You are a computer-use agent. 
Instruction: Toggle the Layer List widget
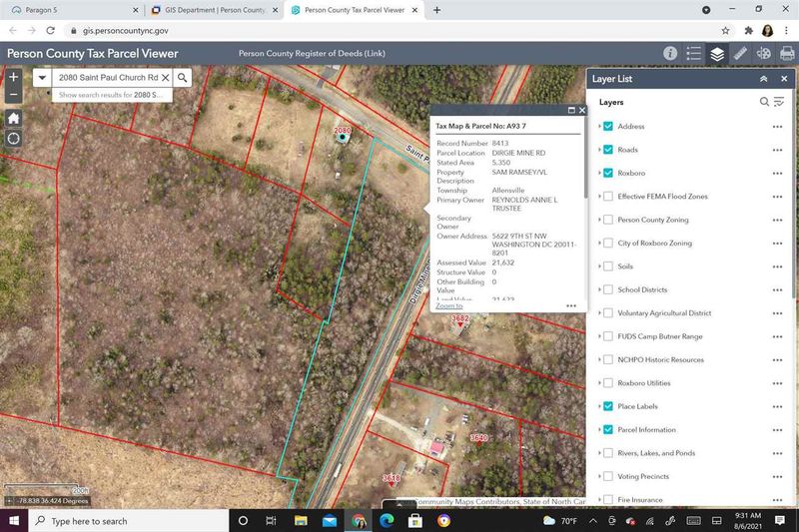point(717,54)
